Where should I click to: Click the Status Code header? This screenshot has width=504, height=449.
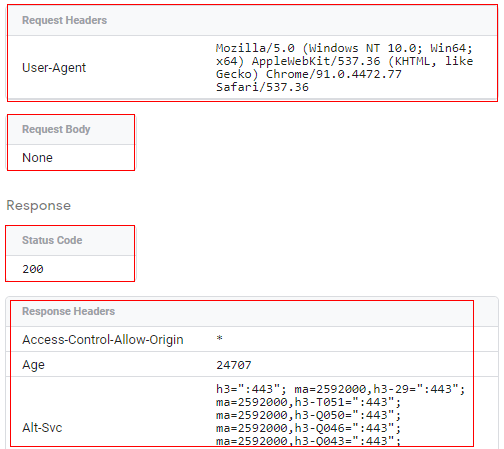tap(52, 240)
